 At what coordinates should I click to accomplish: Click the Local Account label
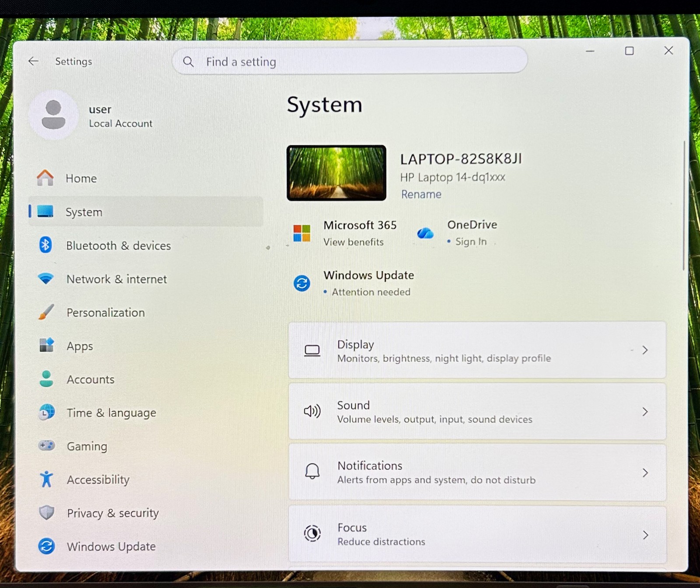120,123
